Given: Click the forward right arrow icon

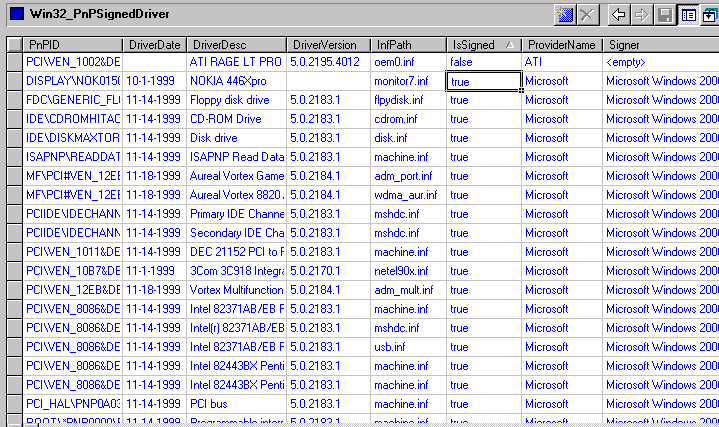Looking at the screenshot, I should [641, 15].
